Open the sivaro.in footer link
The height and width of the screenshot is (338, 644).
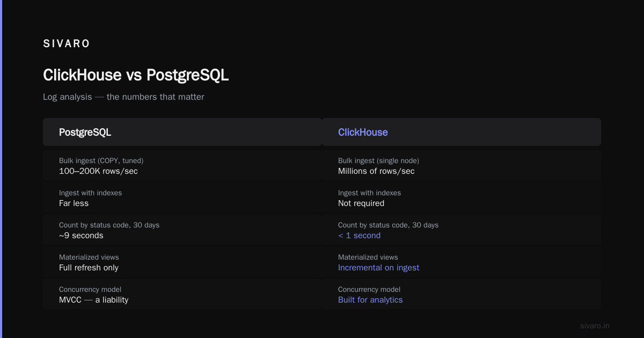pos(595,326)
